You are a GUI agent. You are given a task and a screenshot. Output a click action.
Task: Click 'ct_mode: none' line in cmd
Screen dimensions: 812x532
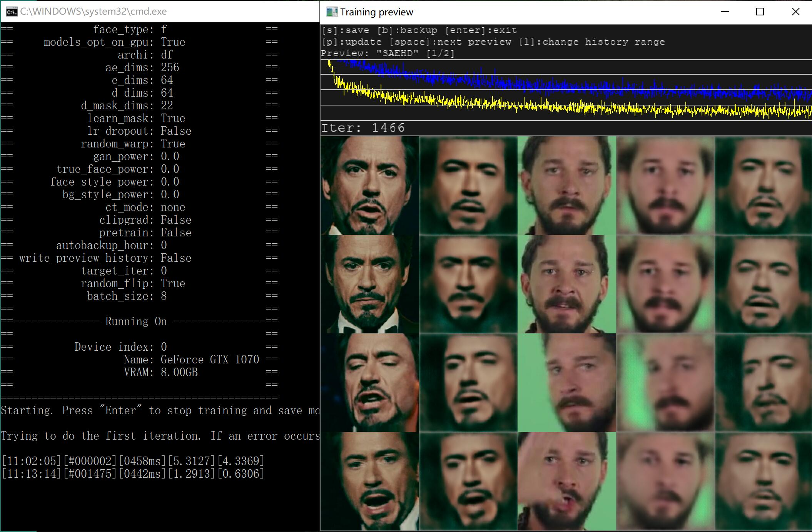pyautogui.click(x=145, y=207)
